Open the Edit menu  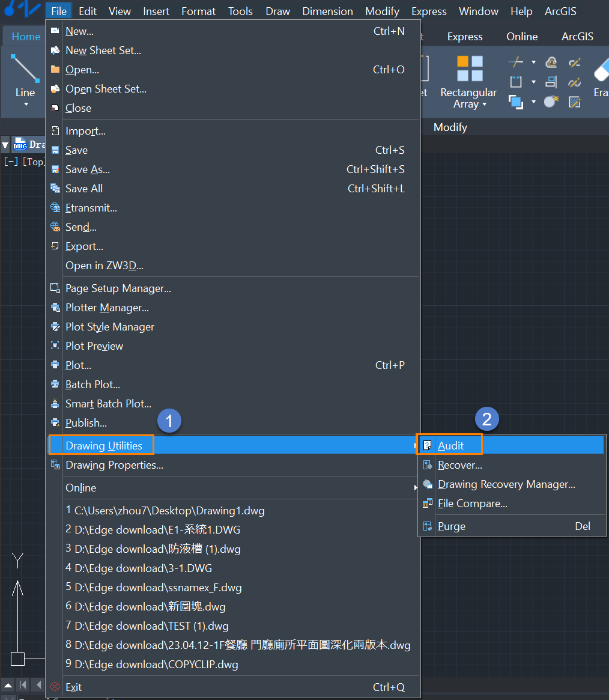click(88, 11)
